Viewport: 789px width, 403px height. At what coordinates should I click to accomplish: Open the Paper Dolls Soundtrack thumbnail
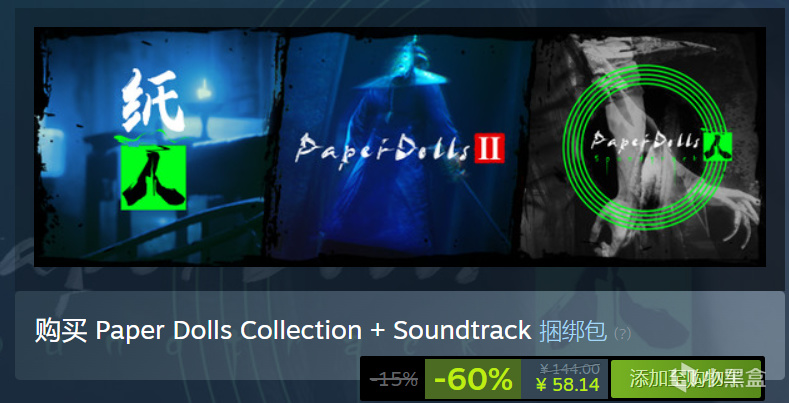[x=644, y=146]
